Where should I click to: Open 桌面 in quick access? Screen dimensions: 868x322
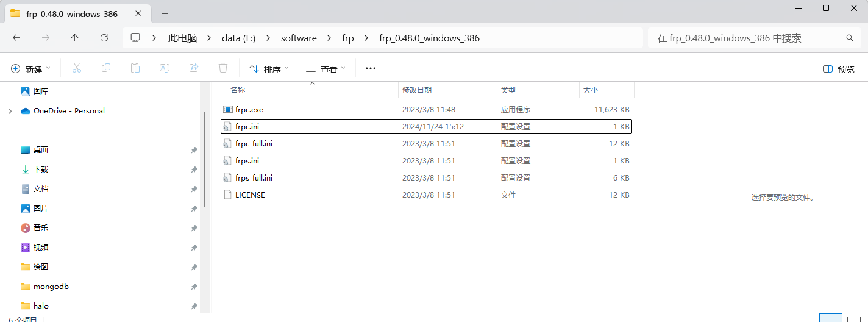click(41, 150)
